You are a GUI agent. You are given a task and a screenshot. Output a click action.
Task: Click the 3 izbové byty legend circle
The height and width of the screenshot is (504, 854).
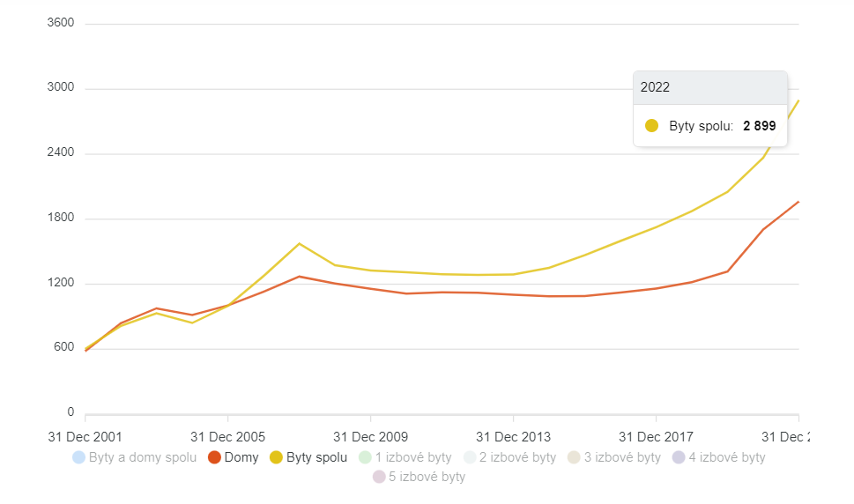[574, 457]
